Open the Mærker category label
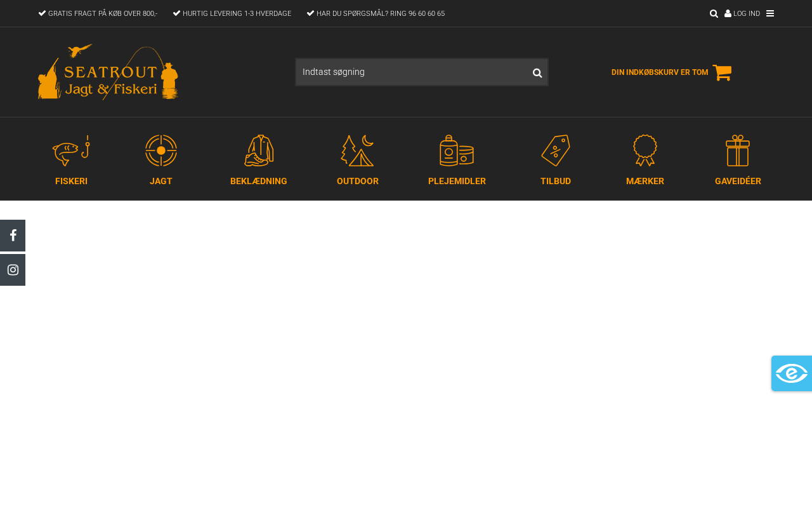812x508 pixels. pos(645,181)
